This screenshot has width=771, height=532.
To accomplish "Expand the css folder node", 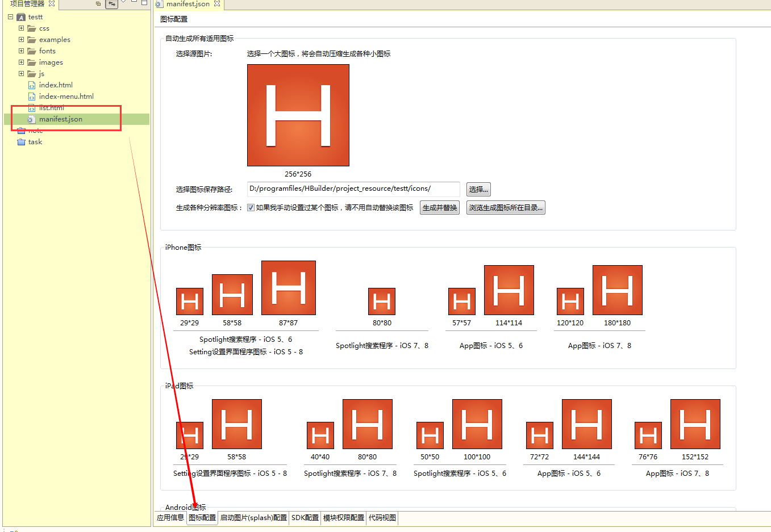I will (x=21, y=28).
